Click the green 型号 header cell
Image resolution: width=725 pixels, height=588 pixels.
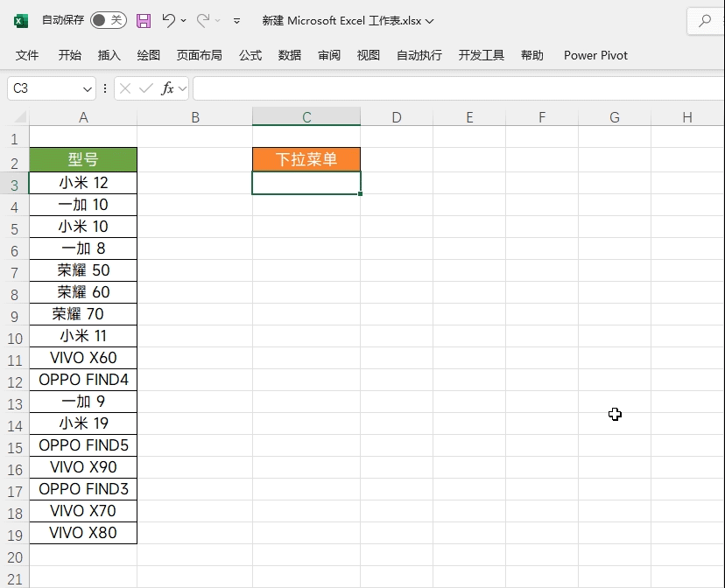pyautogui.click(x=83, y=159)
